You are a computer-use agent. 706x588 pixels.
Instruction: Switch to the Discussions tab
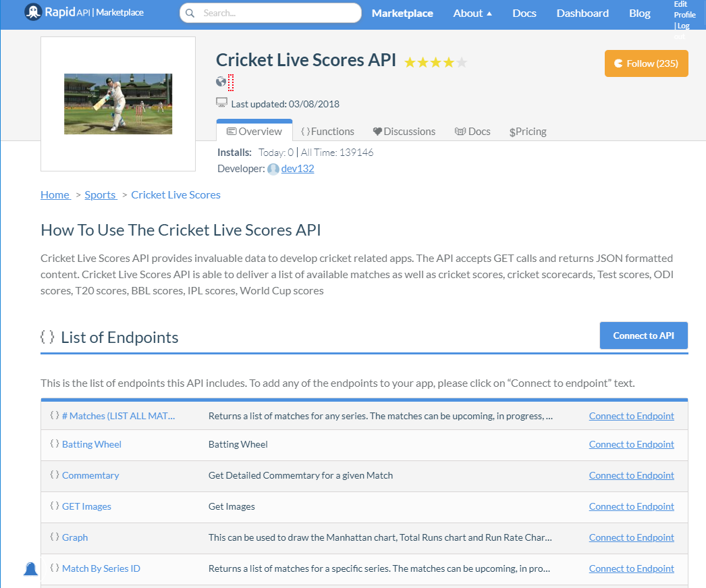(x=404, y=132)
